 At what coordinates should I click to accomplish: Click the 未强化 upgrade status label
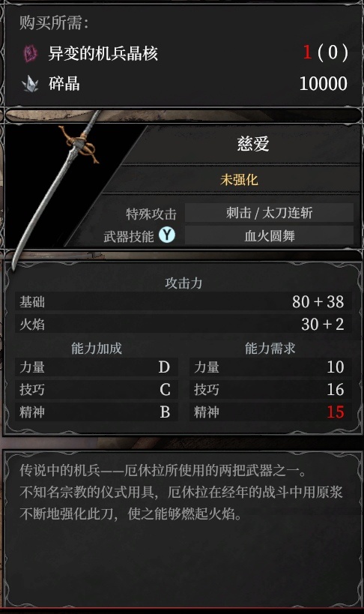click(239, 180)
